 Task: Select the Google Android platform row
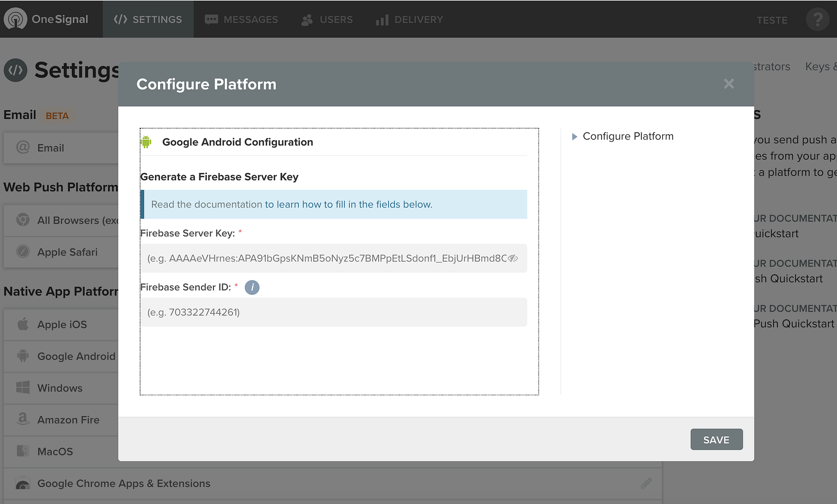[61, 357]
